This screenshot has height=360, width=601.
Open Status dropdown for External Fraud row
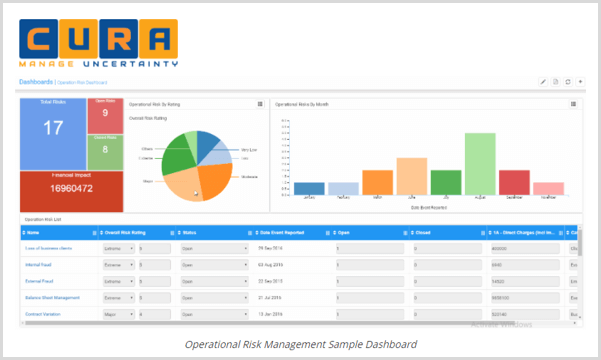pos(215,281)
